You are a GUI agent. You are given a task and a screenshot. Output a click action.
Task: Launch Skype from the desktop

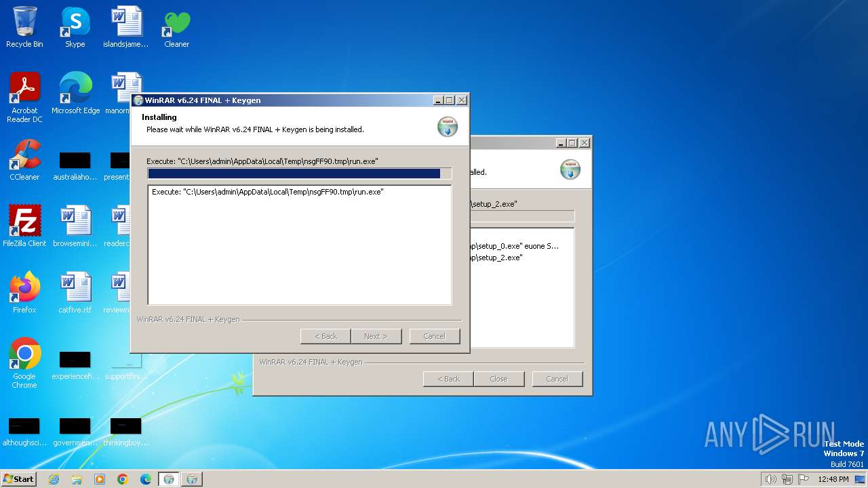pyautogui.click(x=75, y=27)
